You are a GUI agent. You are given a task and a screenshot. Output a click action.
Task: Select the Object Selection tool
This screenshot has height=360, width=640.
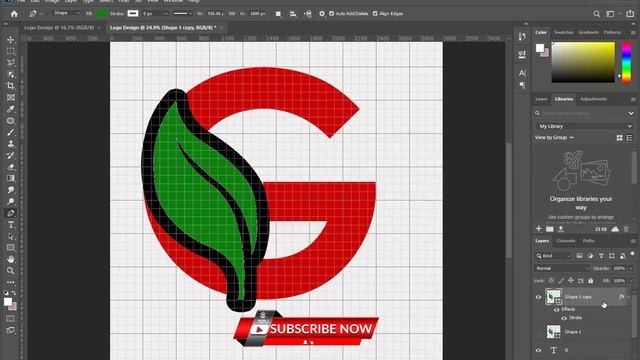(11, 74)
